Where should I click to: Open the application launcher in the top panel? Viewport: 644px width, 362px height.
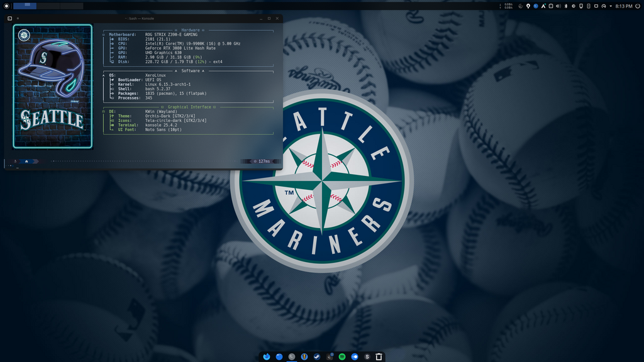[6, 6]
